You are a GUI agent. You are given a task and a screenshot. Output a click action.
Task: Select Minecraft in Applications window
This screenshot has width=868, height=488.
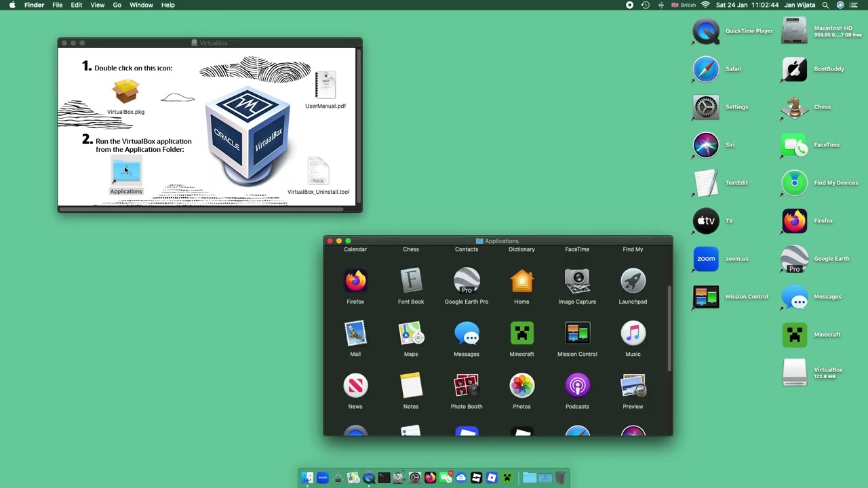click(x=521, y=333)
